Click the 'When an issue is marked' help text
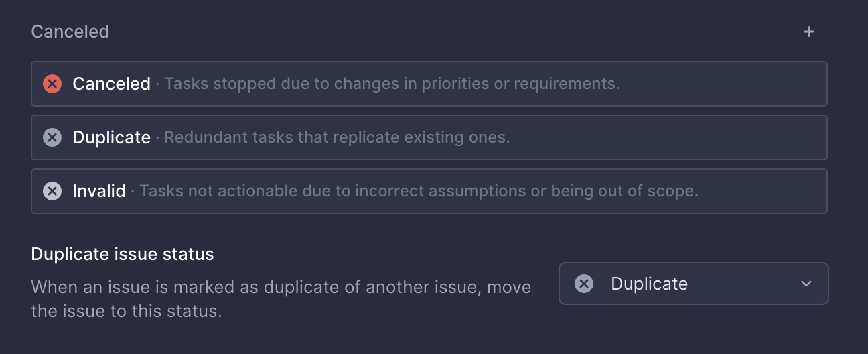The height and width of the screenshot is (354, 868). point(281,299)
